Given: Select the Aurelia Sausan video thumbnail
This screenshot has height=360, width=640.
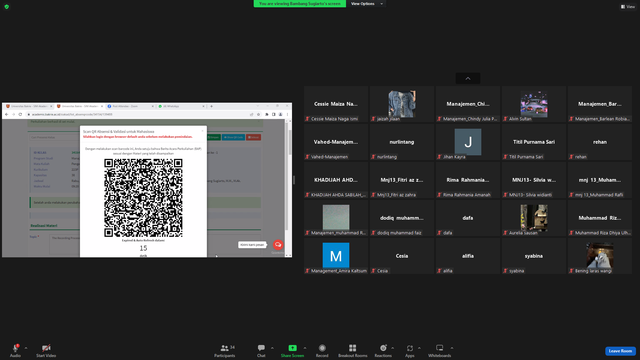Looking at the screenshot, I should pyautogui.click(x=534, y=218).
